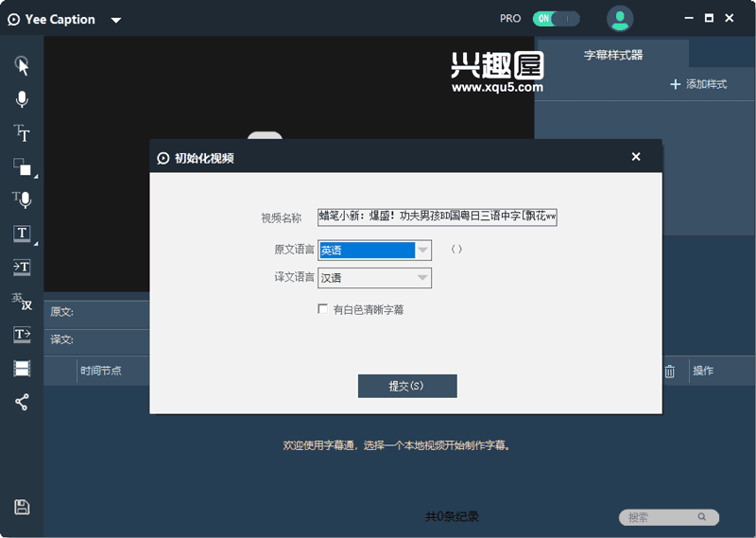
Task: Click the film strip video icon
Action: pos(22,369)
